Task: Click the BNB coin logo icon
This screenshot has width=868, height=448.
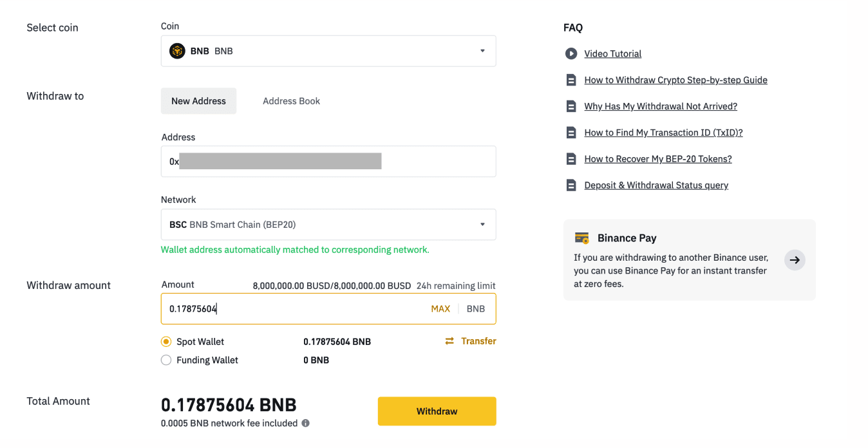Action: click(x=177, y=51)
